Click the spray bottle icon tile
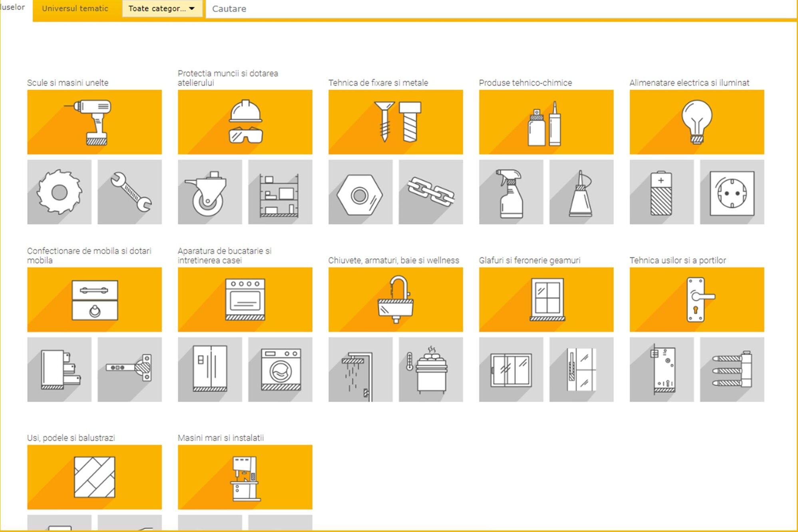This screenshot has width=798, height=532. [511, 192]
